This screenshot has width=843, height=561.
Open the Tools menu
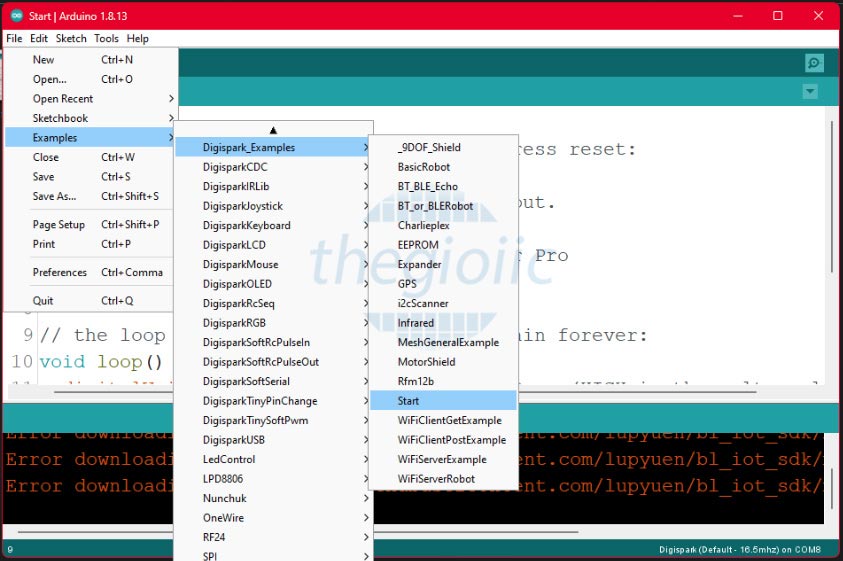(x=106, y=38)
